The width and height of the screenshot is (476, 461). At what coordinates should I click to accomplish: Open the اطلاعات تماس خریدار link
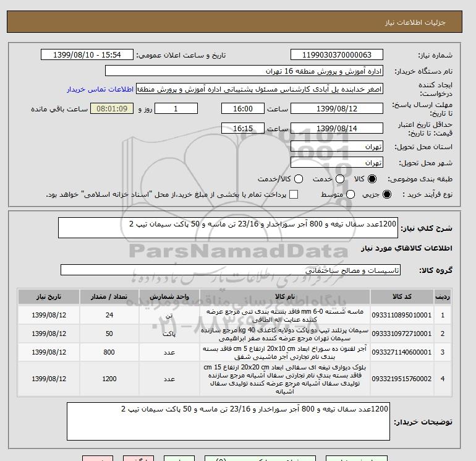pos(100,89)
